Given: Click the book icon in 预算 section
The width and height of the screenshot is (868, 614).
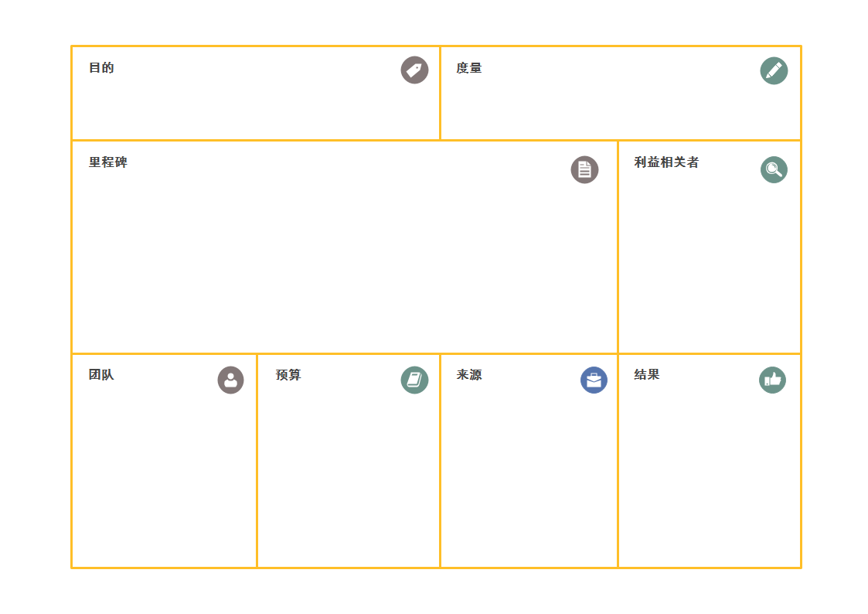Looking at the screenshot, I should click(x=414, y=380).
